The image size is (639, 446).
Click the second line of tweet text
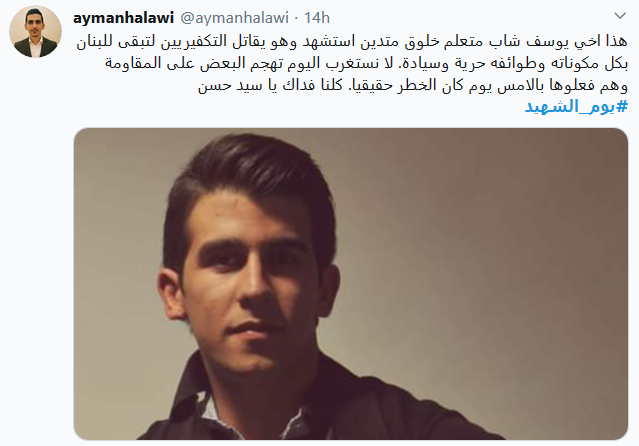366,63
